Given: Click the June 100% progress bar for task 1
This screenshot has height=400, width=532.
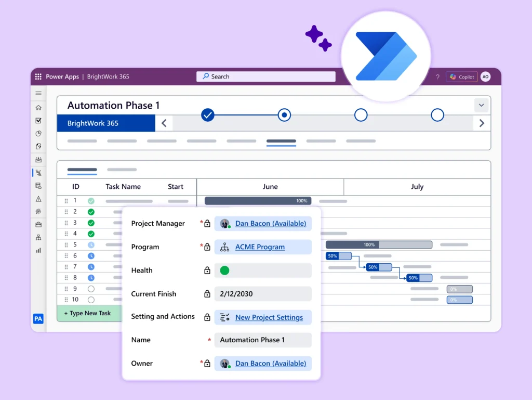Looking at the screenshot, I should (258, 201).
